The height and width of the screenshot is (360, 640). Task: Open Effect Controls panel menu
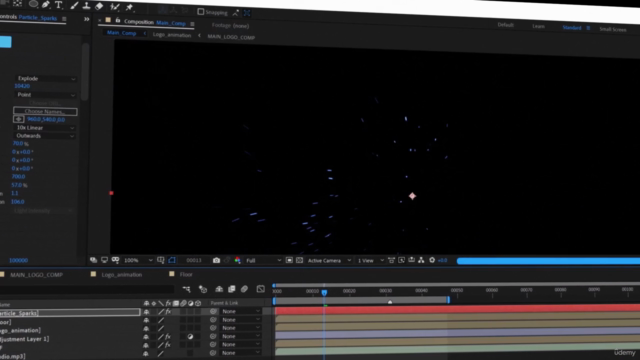point(64,18)
